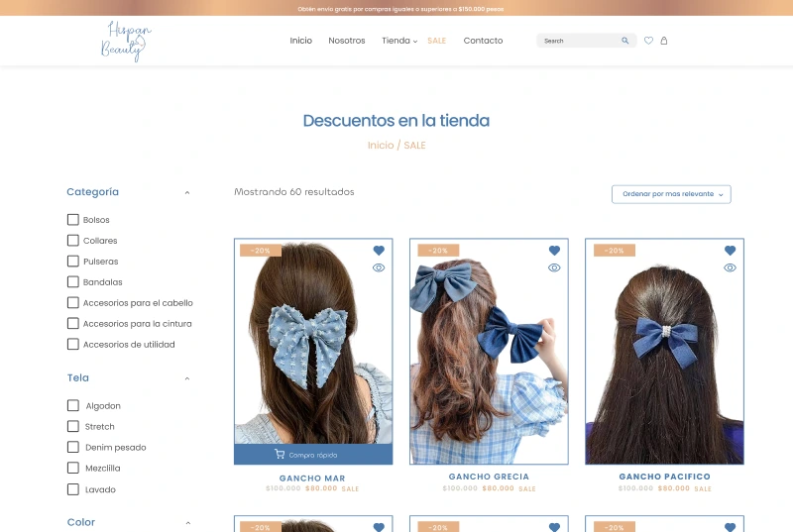This screenshot has height=532, width=793.
Task: Click the $80.000 price under Gancho Mar
Action: 321,488
